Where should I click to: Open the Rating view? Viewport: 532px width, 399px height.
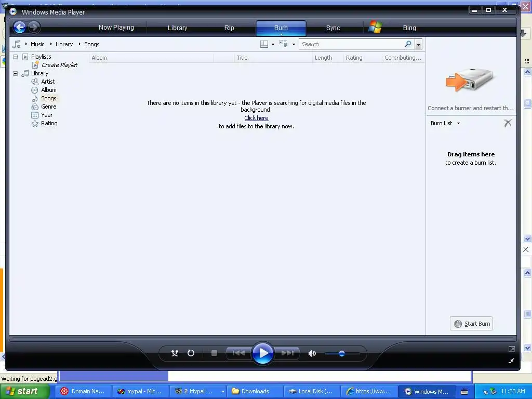pos(49,123)
